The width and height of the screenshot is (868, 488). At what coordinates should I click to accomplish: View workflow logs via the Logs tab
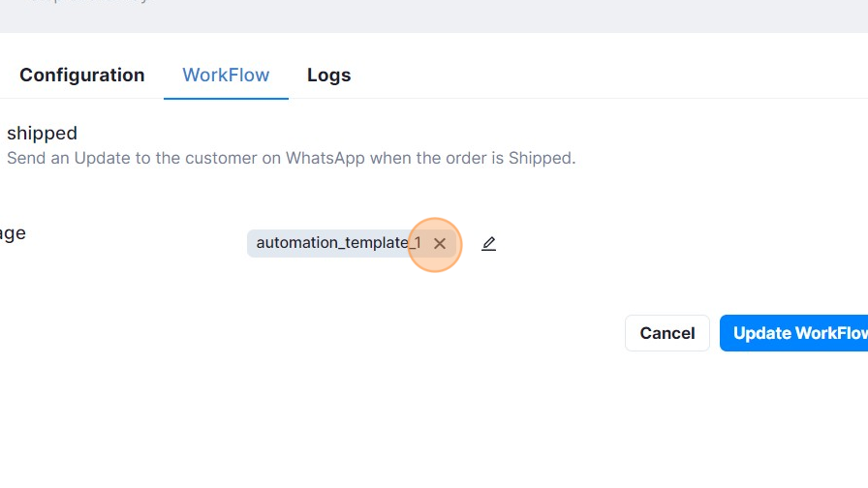coord(328,76)
